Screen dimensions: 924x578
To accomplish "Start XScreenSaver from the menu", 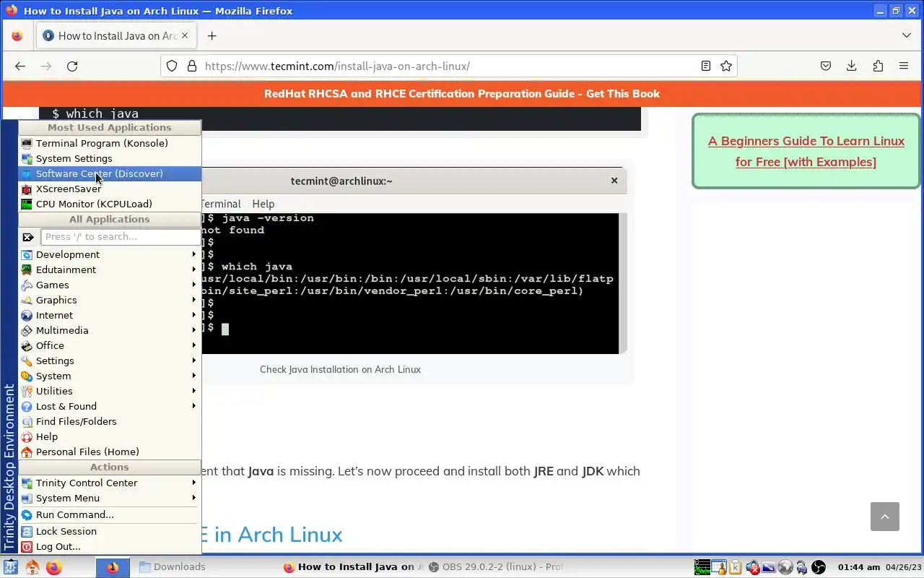I will point(110,189).
